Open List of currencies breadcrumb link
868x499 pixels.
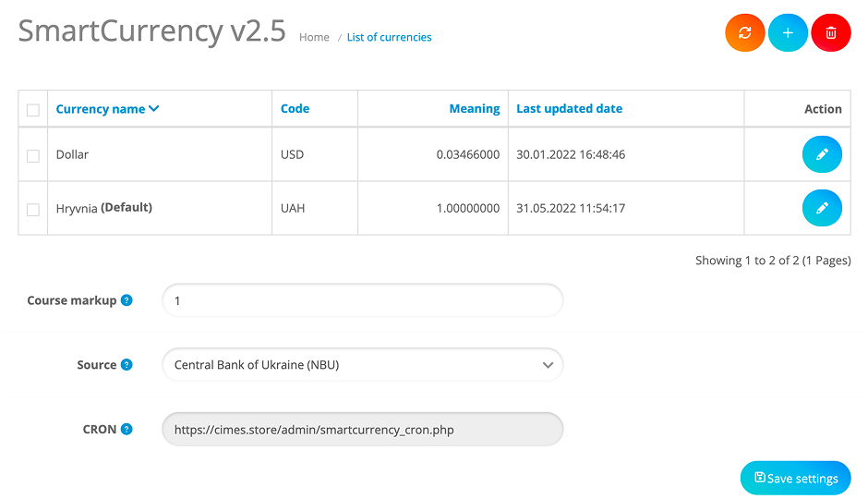pos(389,37)
